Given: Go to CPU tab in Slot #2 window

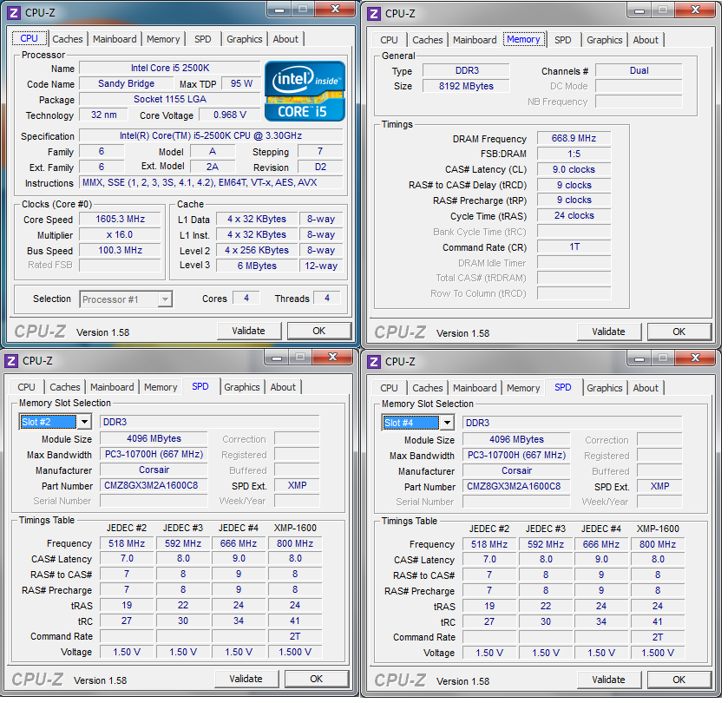Looking at the screenshot, I should [x=26, y=387].
